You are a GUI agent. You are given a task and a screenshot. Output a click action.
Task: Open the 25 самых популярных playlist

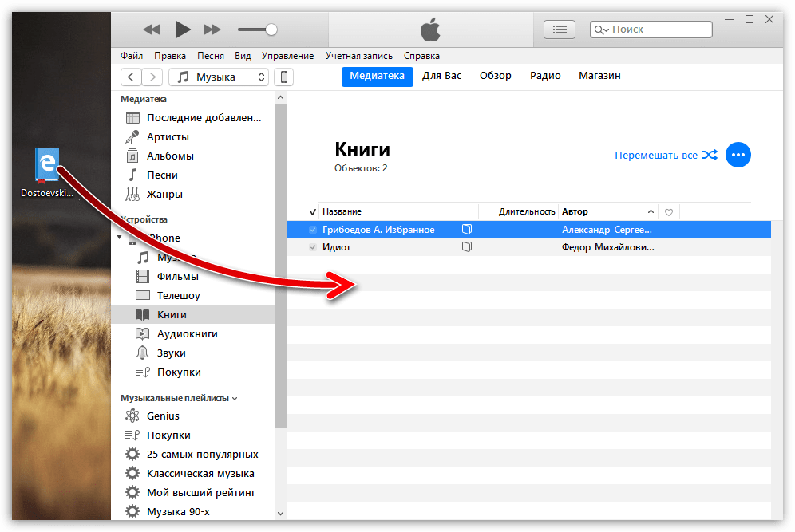click(x=192, y=455)
